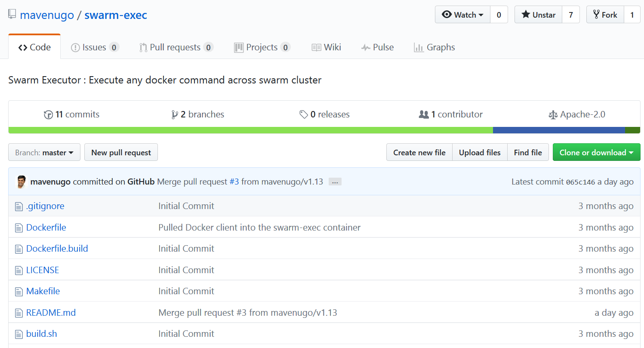
Task: Click the repository book icon beside mavenugo
Action: [12, 15]
